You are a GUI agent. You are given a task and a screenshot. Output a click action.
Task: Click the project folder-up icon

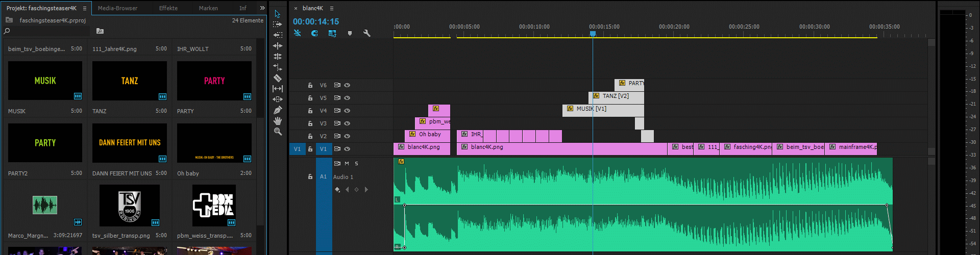tap(9, 20)
